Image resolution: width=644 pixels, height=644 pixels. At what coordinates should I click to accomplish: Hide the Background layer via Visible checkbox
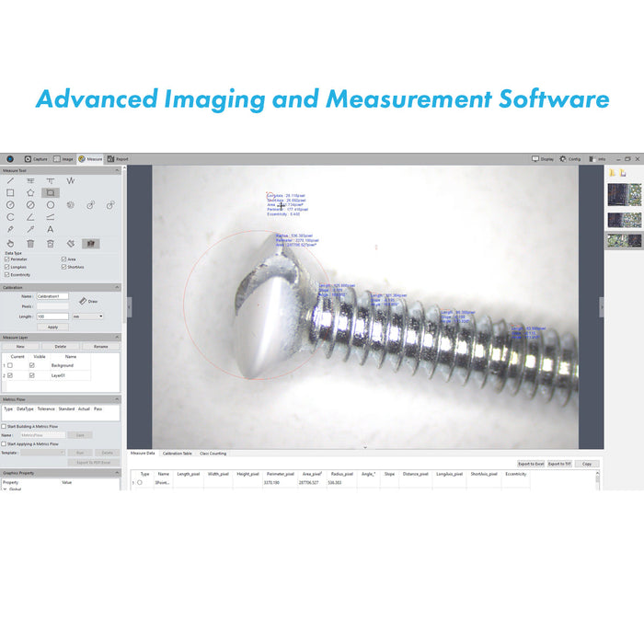32,365
